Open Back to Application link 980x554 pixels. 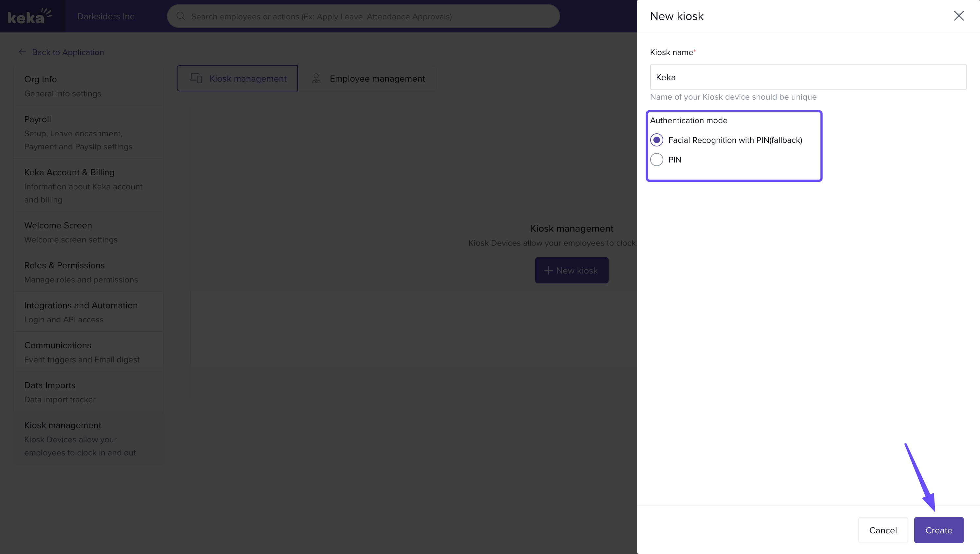point(68,52)
